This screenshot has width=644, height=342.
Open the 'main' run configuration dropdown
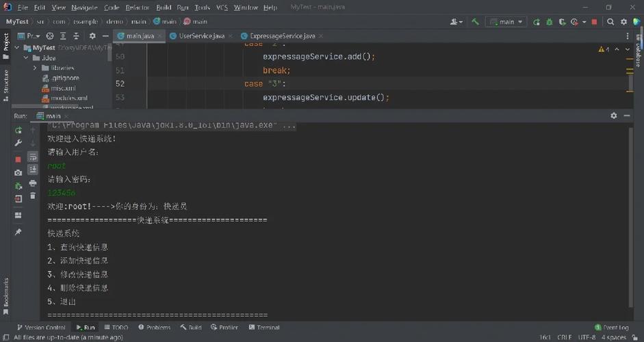[506, 22]
